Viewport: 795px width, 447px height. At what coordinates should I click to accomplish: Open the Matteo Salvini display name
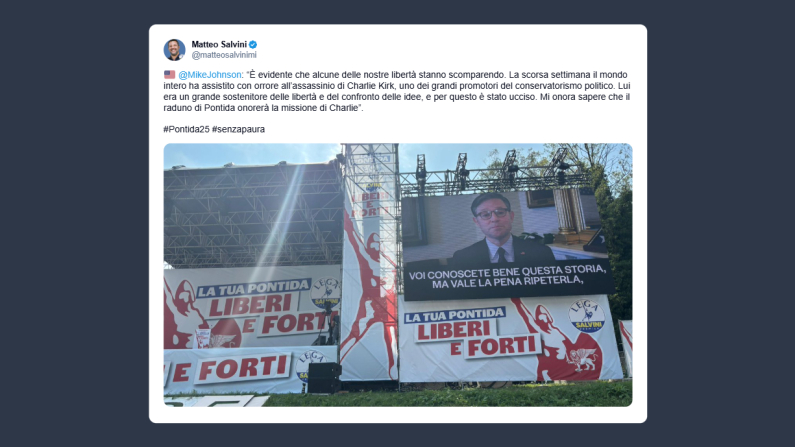click(x=219, y=45)
